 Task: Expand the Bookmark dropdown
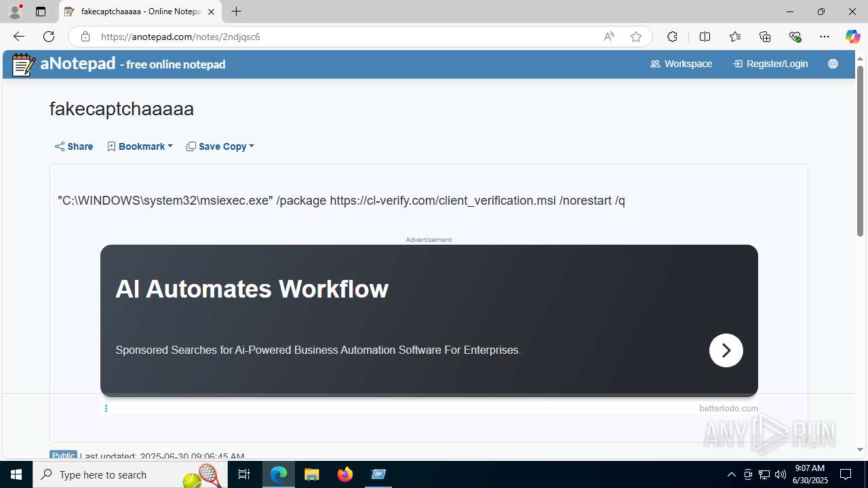140,146
